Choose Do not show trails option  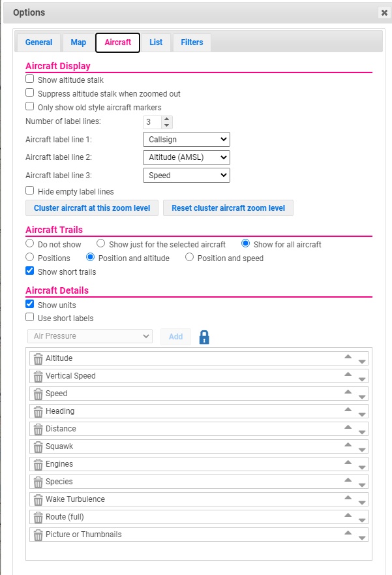tap(29, 243)
